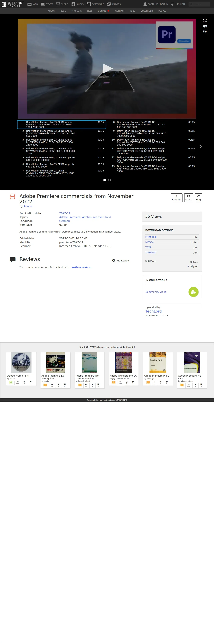
Task: Open the 2022-11 publication date link
Action: pyautogui.click(x=65, y=213)
